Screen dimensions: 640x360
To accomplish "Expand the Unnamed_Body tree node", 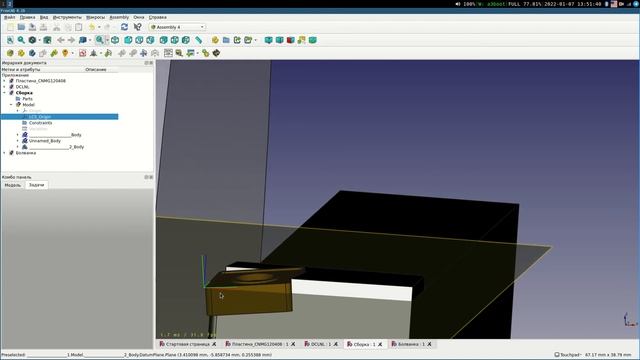I will click(18, 141).
